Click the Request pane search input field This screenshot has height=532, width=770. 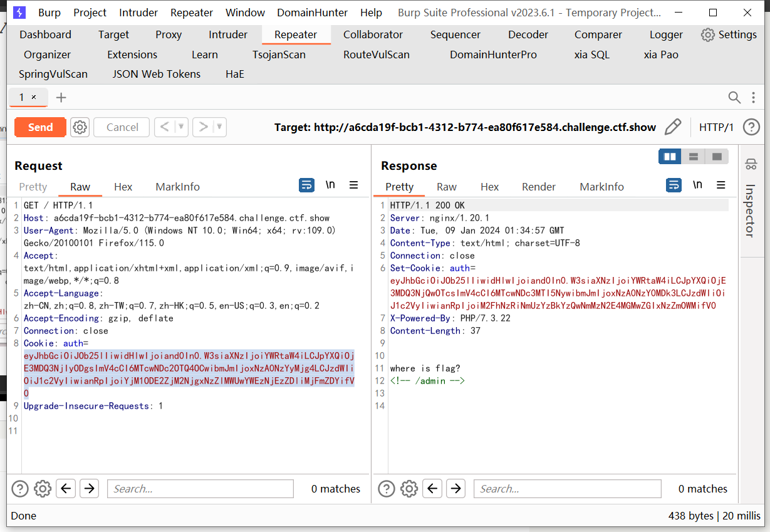click(x=200, y=489)
